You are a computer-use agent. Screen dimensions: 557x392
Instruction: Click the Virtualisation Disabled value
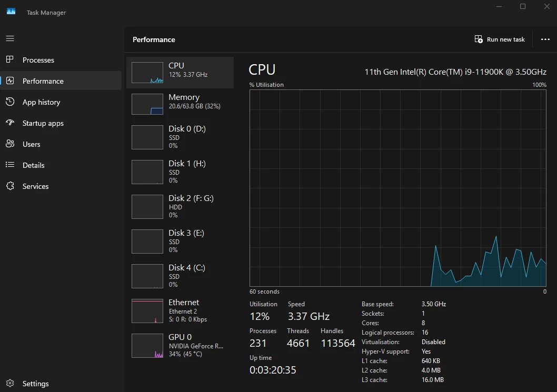(433, 343)
